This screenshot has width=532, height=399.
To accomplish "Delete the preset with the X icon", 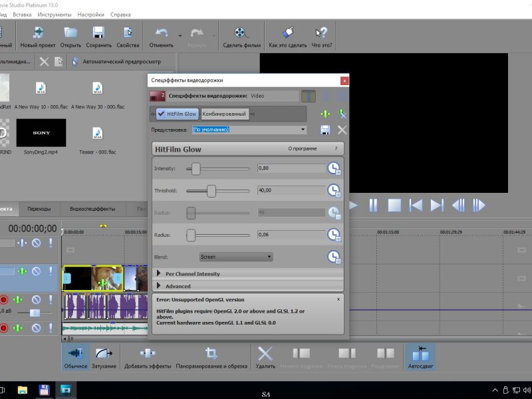I will point(342,130).
